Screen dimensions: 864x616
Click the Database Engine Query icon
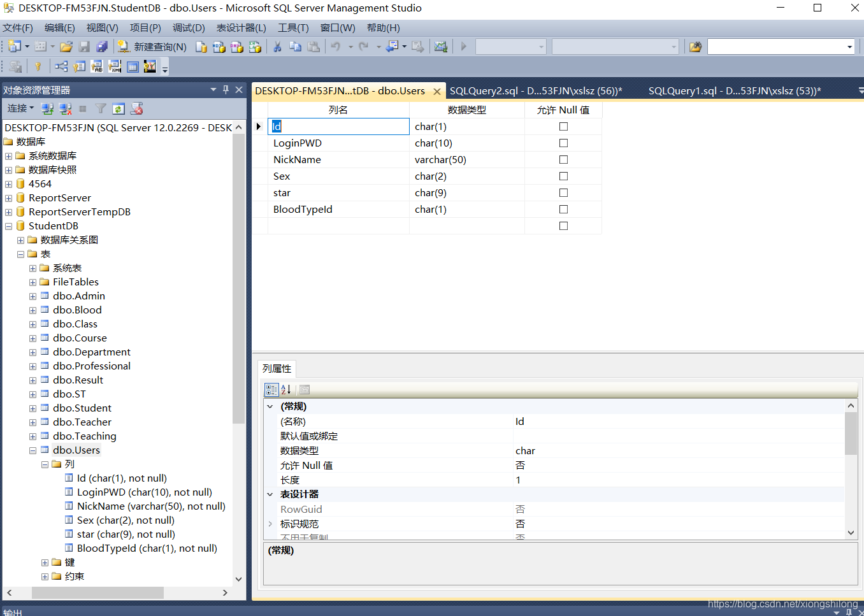click(201, 47)
